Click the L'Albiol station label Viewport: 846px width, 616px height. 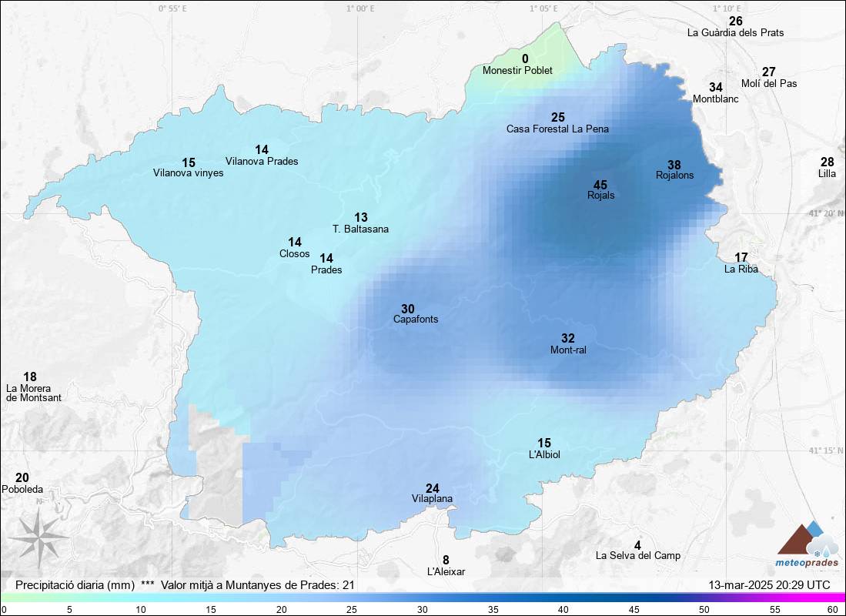pyautogui.click(x=544, y=455)
